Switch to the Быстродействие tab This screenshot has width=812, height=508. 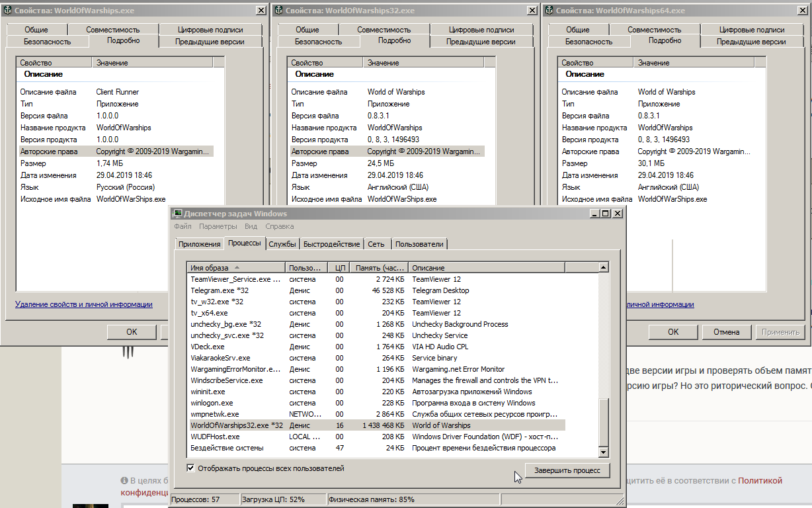click(x=331, y=244)
